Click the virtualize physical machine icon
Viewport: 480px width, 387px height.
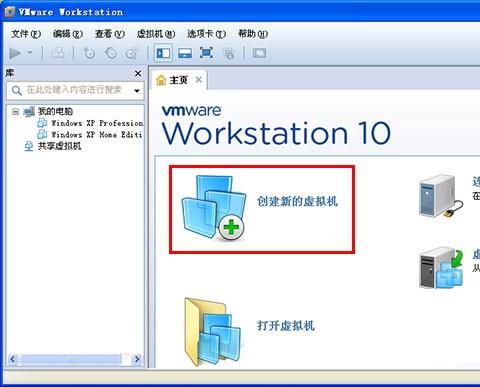point(441,268)
